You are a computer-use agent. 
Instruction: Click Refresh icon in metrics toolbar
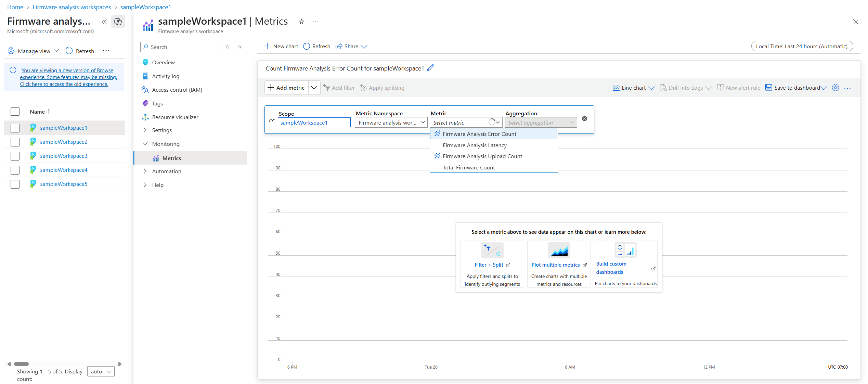click(307, 47)
